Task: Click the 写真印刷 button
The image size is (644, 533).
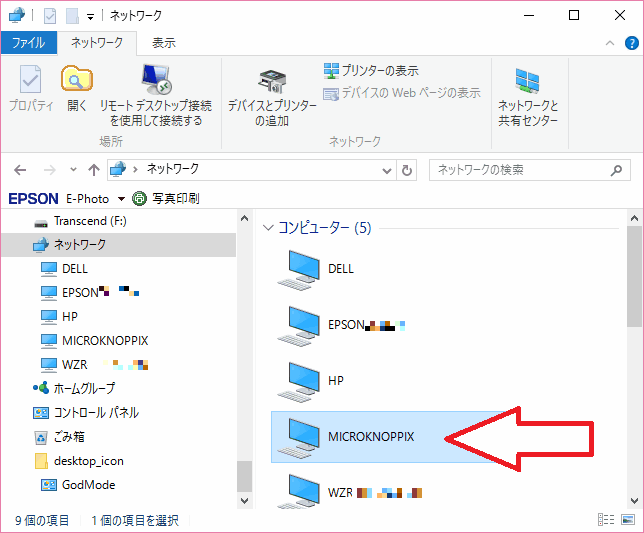Action: tap(166, 199)
